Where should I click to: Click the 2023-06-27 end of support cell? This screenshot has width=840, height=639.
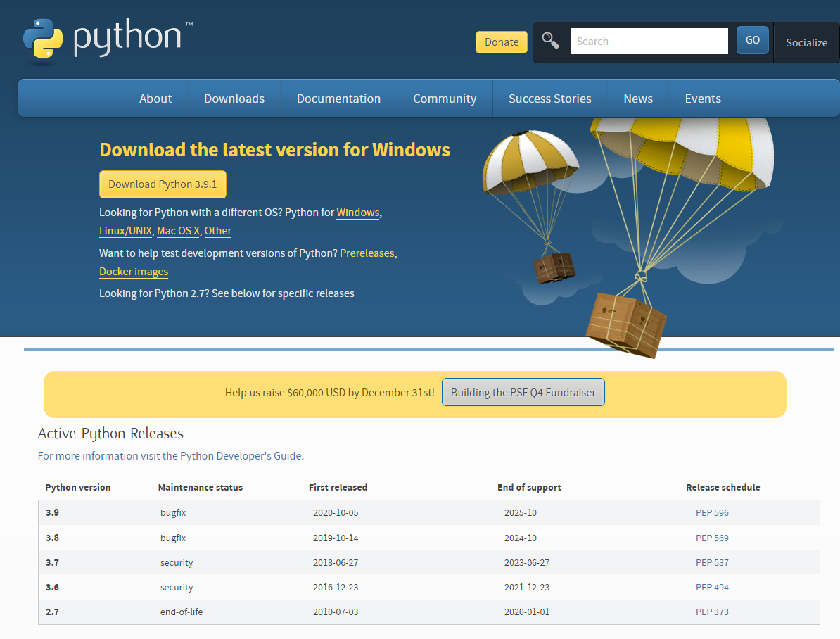527,563
